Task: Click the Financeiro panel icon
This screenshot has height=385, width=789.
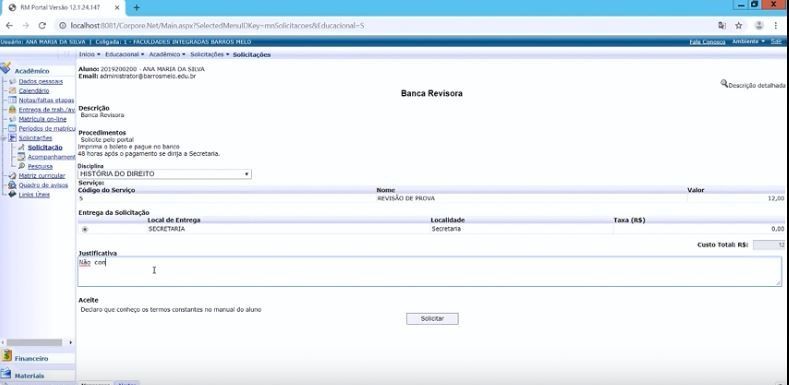Action: pyautogui.click(x=6, y=356)
